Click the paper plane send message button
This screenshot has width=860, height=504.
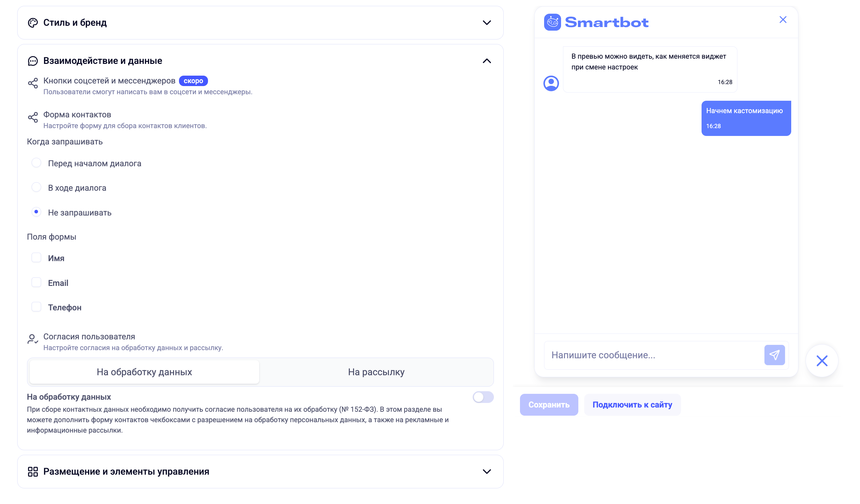coord(774,355)
